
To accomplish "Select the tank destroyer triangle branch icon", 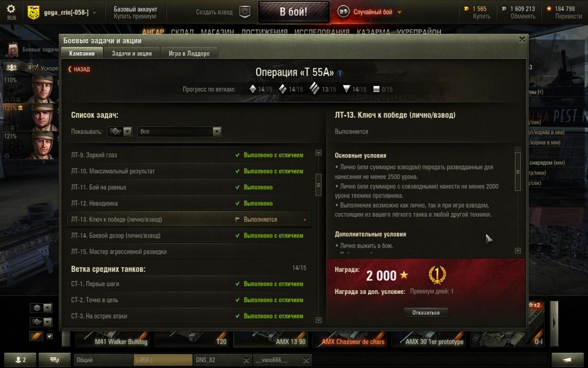I will (346, 89).
